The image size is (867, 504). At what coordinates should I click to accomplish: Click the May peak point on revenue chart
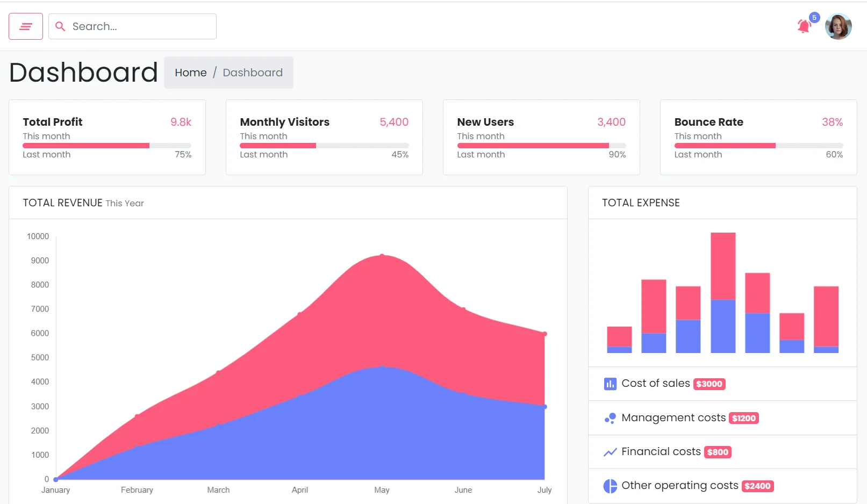coord(382,255)
